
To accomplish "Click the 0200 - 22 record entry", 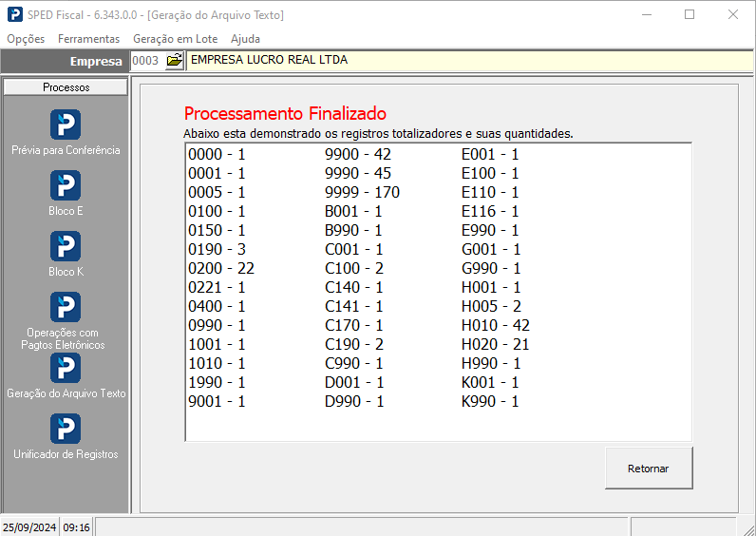I will coord(221,268).
